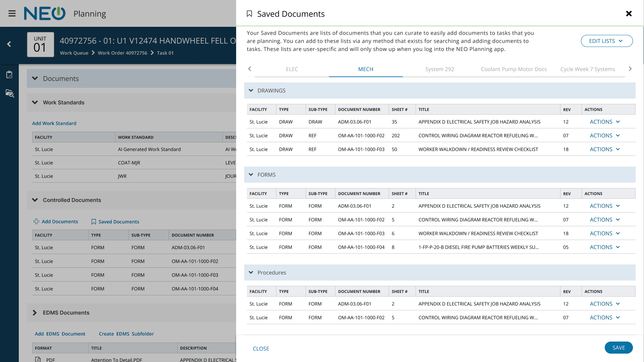Image resolution: width=644 pixels, height=362 pixels.
Task: Open the EDIT LISTS dropdown
Action: (606, 41)
